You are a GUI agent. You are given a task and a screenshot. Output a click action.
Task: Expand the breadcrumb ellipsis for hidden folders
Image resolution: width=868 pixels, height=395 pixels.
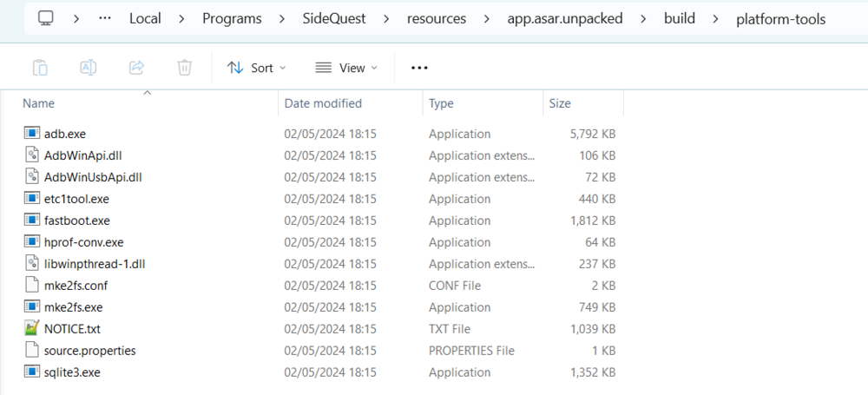105,18
